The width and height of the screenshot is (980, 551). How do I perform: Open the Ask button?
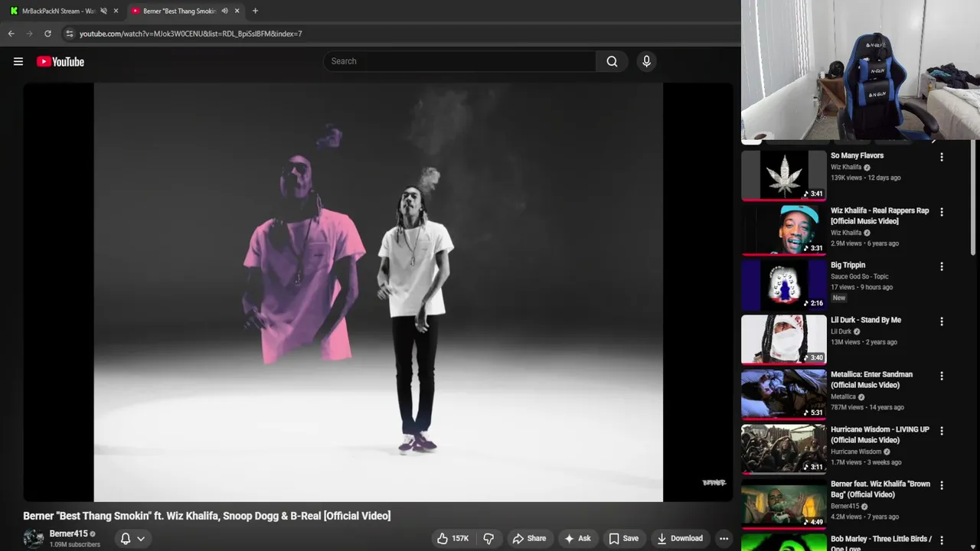577,538
